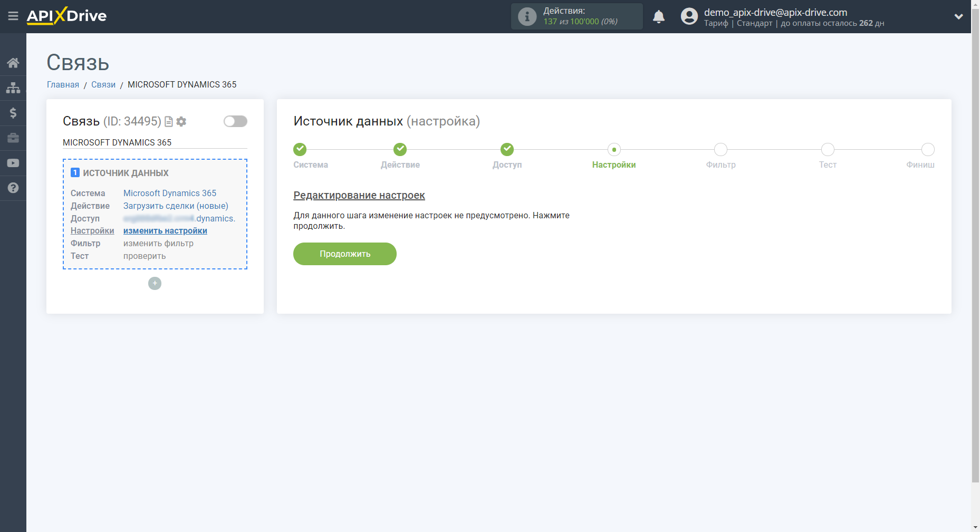Viewport: 980px width, 532px height.
Task: Click the actions info icon
Action: tap(527, 16)
